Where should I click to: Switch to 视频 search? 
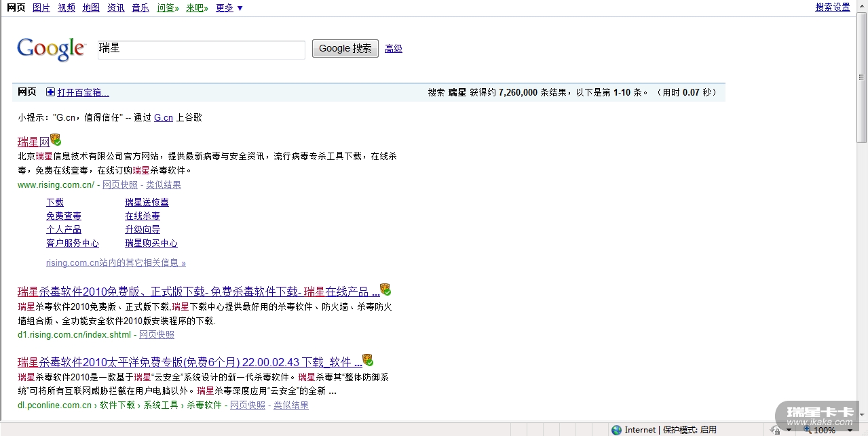67,7
